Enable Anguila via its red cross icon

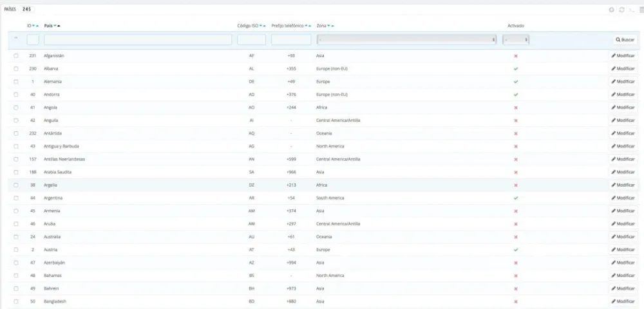click(x=516, y=120)
